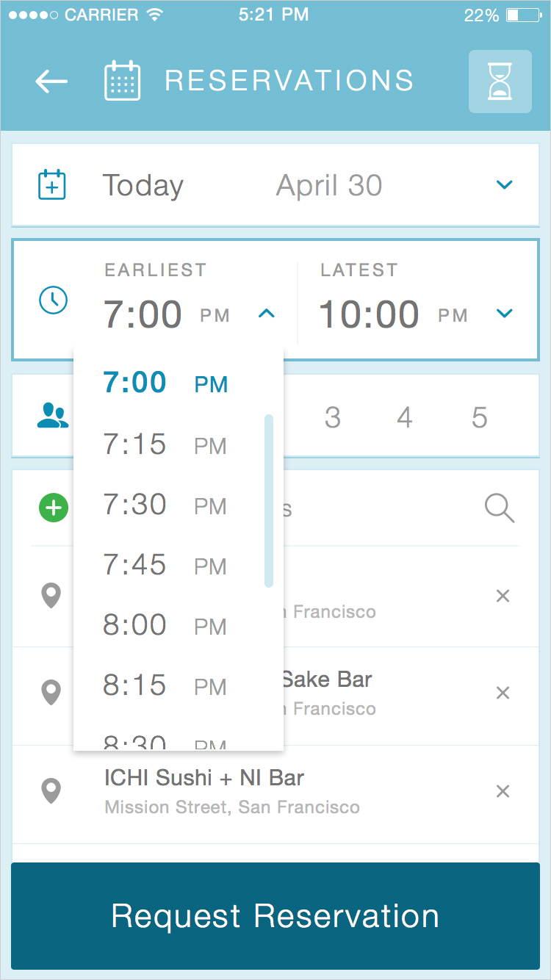Click the add-date calendar icon near Today
The width and height of the screenshot is (551, 980).
pos(52,184)
